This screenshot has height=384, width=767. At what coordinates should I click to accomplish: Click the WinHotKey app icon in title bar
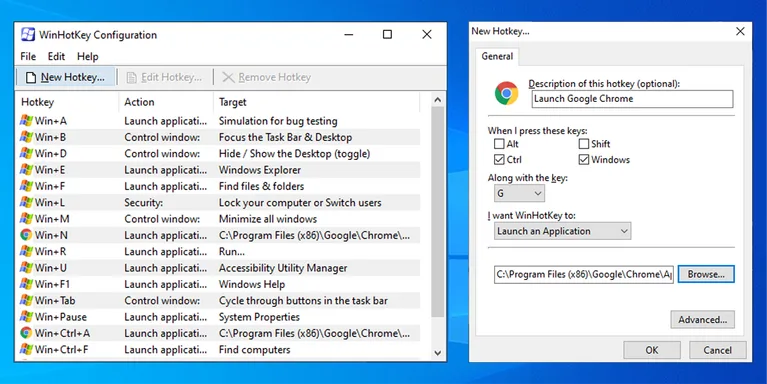(27, 35)
